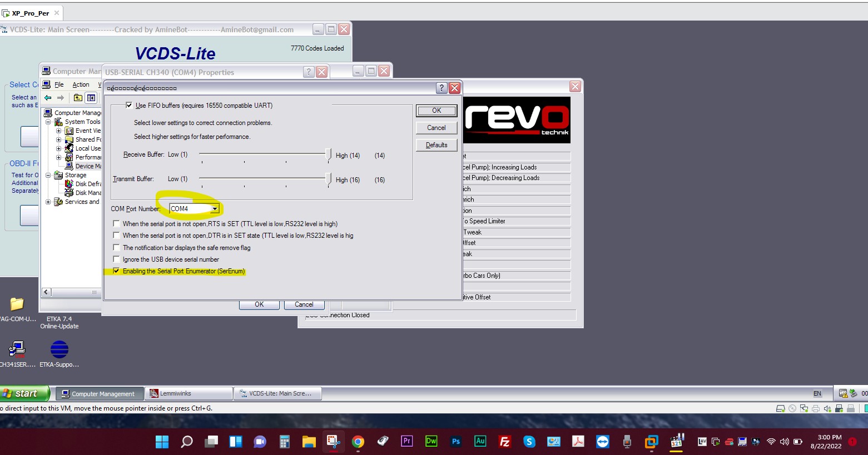Click the Defaults button
Screen dimensions: 868x455
pyautogui.click(x=437, y=145)
